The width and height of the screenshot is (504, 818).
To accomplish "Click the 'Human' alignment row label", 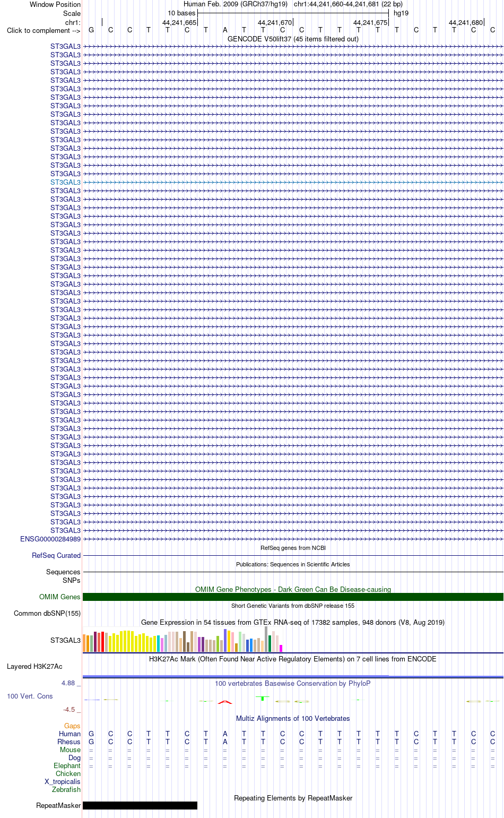I will (x=69, y=734).
